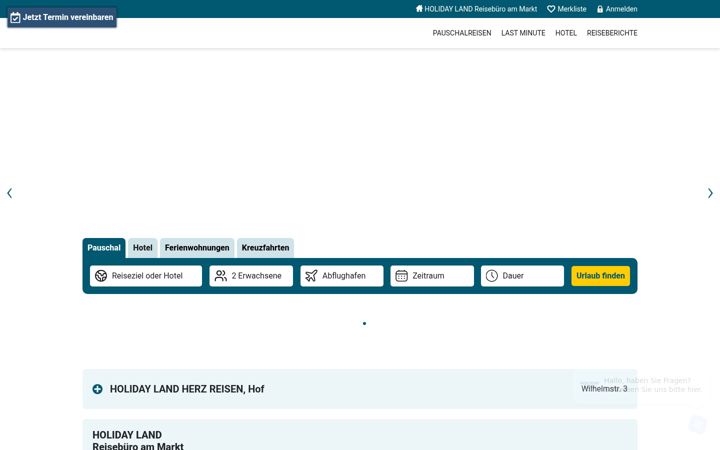Focus the Reiseziel oder Hotel field
The height and width of the screenshot is (450, 720).
pyautogui.click(x=146, y=276)
